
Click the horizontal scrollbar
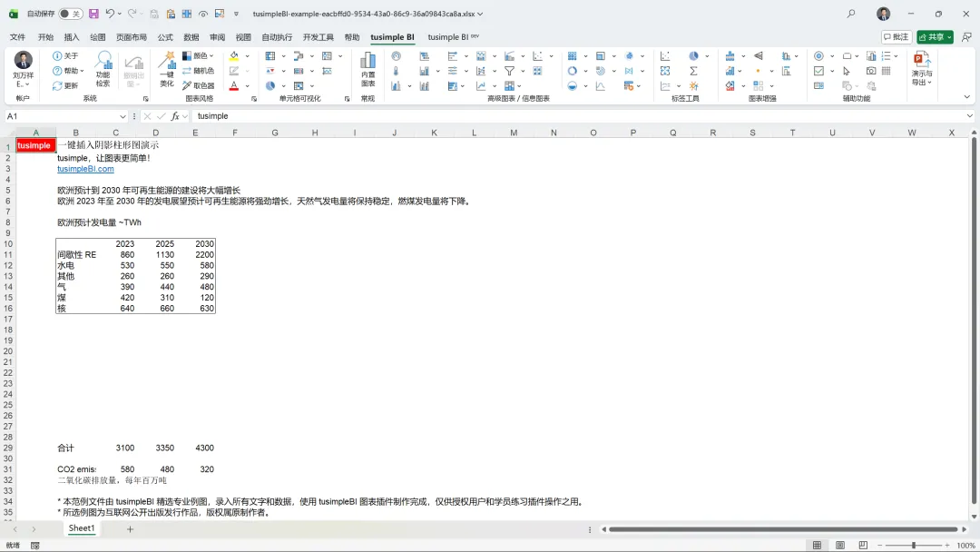point(783,529)
